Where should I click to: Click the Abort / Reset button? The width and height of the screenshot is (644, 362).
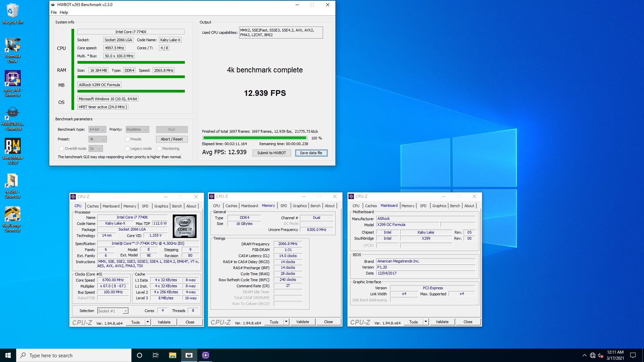172,139
